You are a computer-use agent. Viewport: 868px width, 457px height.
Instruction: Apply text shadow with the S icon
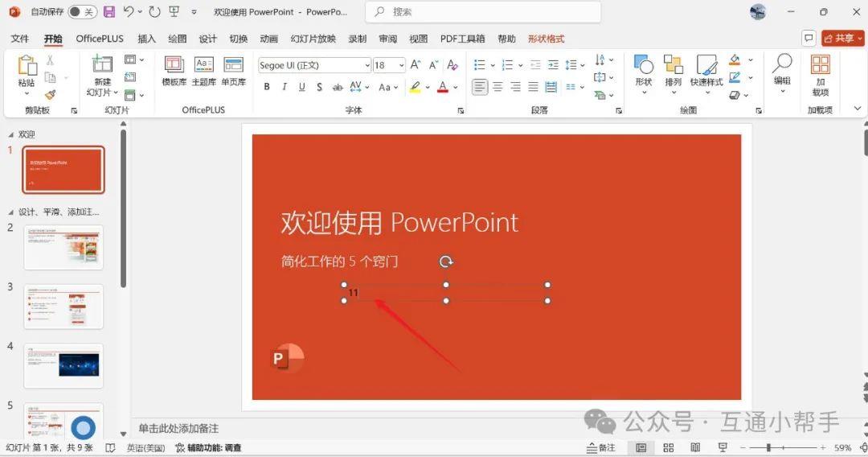point(319,87)
